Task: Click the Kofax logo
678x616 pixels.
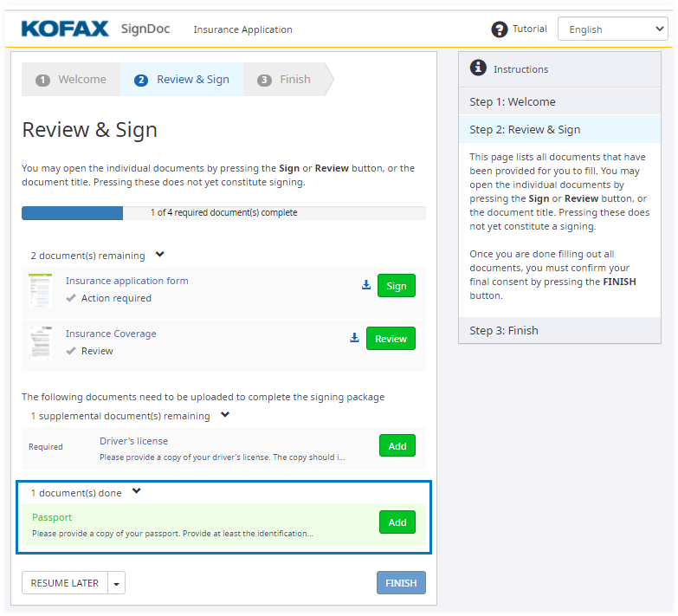Action: click(x=65, y=29)
